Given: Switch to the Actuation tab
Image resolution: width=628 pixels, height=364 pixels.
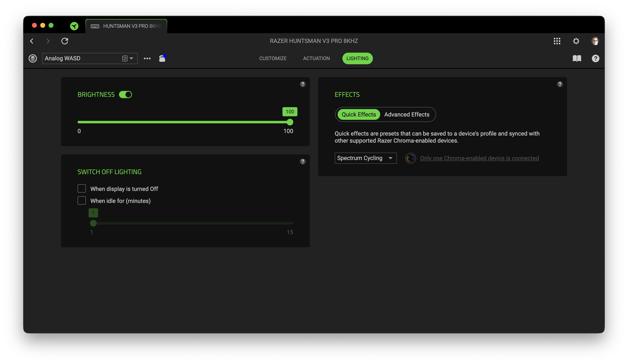Looking at the screenshot, I should 316,58.
